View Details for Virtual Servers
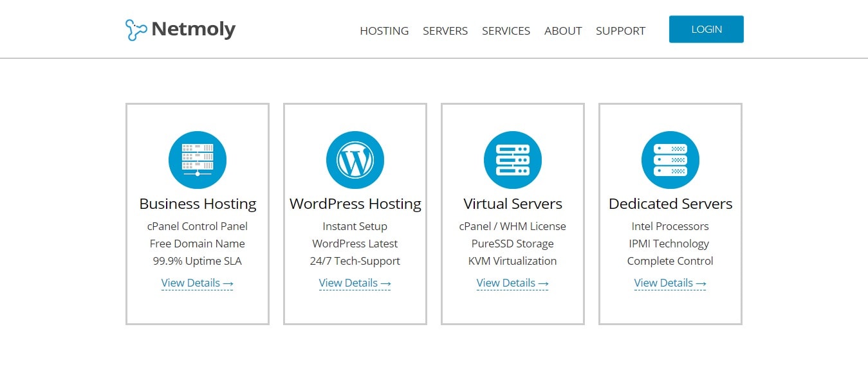This screenshot has width=868, height=383. point(513,283)
